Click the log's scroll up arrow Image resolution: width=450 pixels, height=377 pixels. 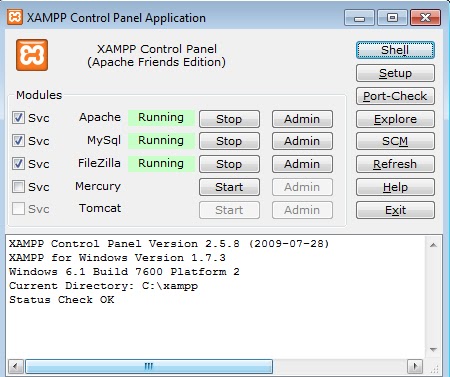click(x=433, y=245)
